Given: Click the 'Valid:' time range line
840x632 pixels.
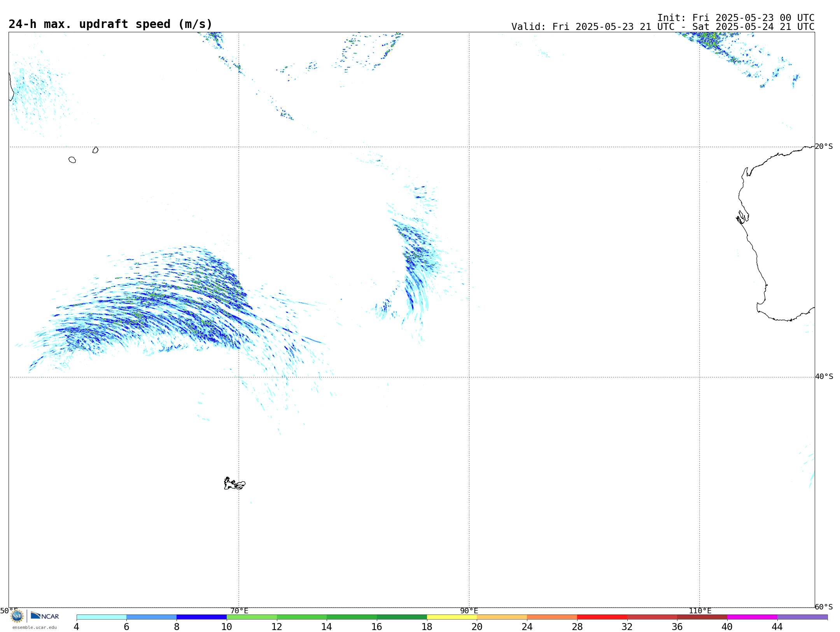Looking at the screenshot, I should pyautogui.click(x=663, y=27).
